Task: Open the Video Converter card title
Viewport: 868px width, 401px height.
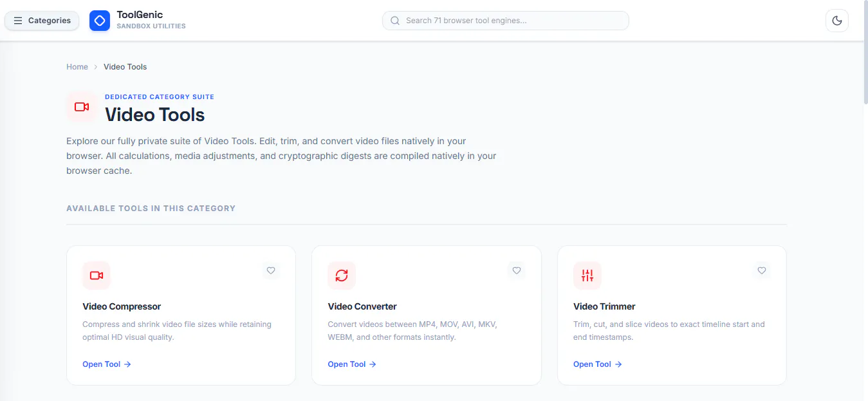Action: point(362,306)
